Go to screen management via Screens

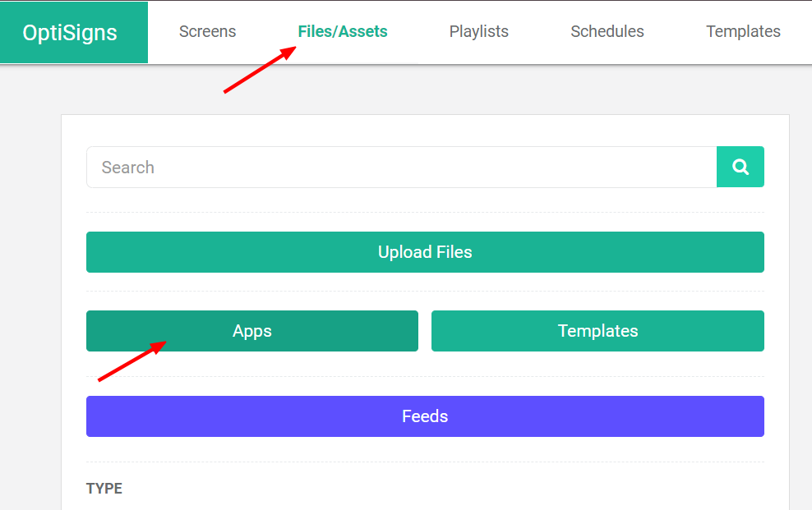(207, 31)
